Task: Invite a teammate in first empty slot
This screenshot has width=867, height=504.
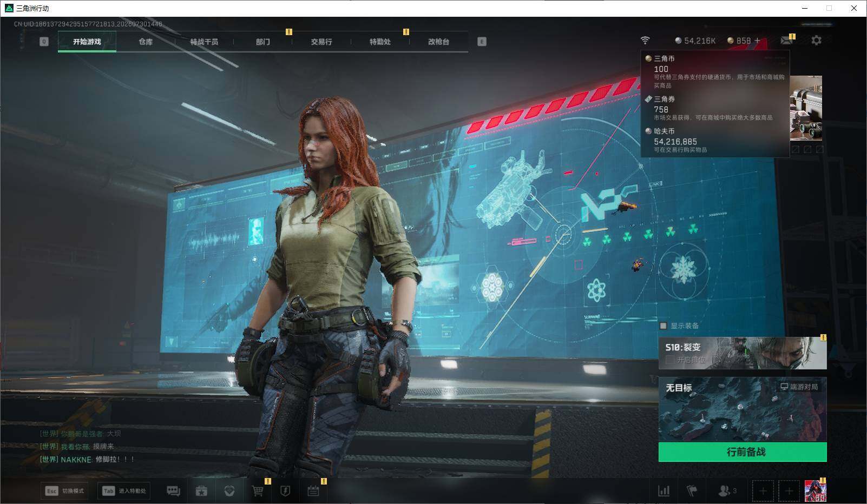Action: [x=763, y=491]
